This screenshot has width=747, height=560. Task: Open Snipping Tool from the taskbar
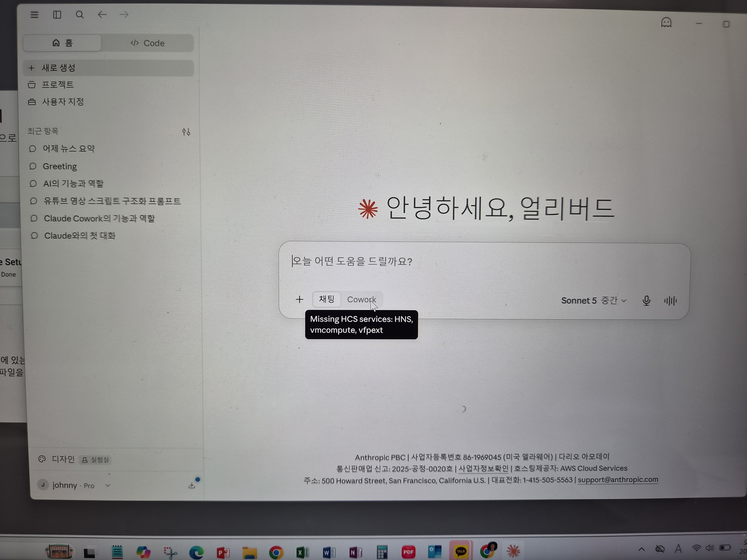[170, 553]
